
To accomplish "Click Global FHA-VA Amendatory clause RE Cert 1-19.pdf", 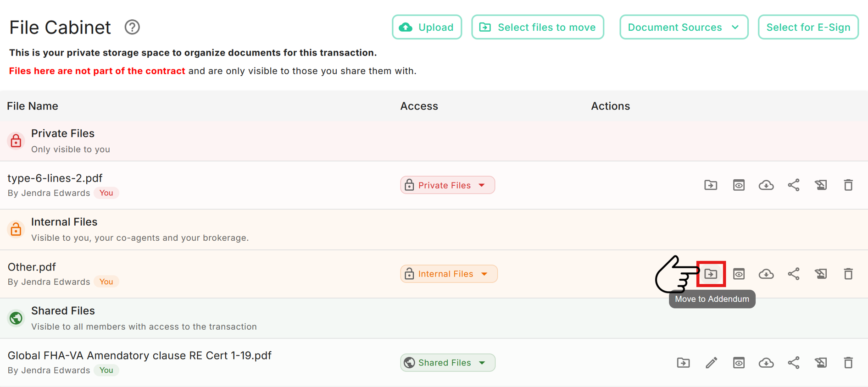I will [139, 355].
